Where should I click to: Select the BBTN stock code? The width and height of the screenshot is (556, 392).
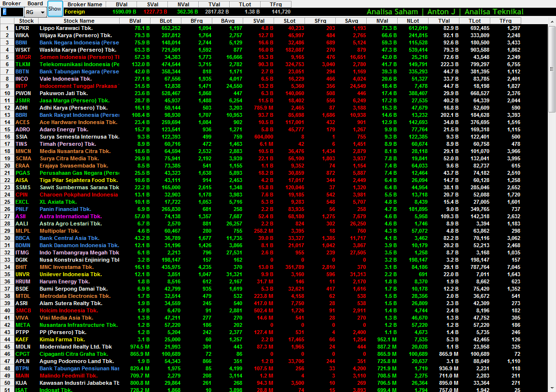[22, 71]
